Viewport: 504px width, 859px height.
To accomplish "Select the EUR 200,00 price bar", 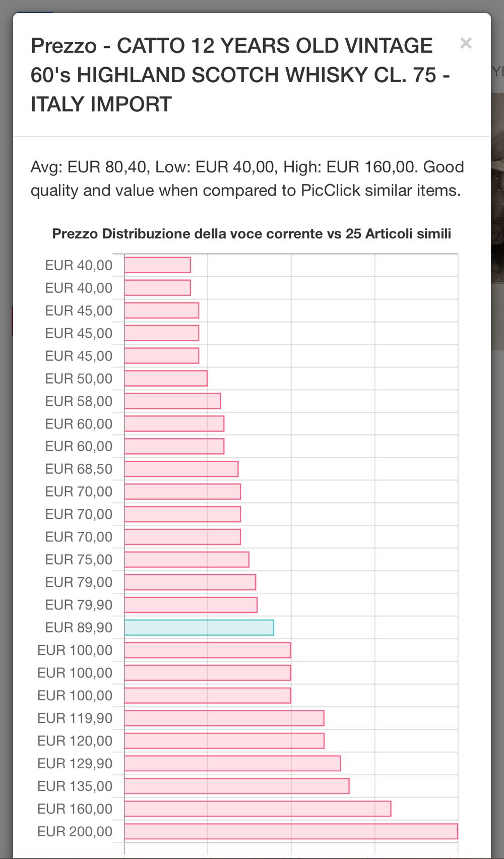I will [x=291, y=831].
